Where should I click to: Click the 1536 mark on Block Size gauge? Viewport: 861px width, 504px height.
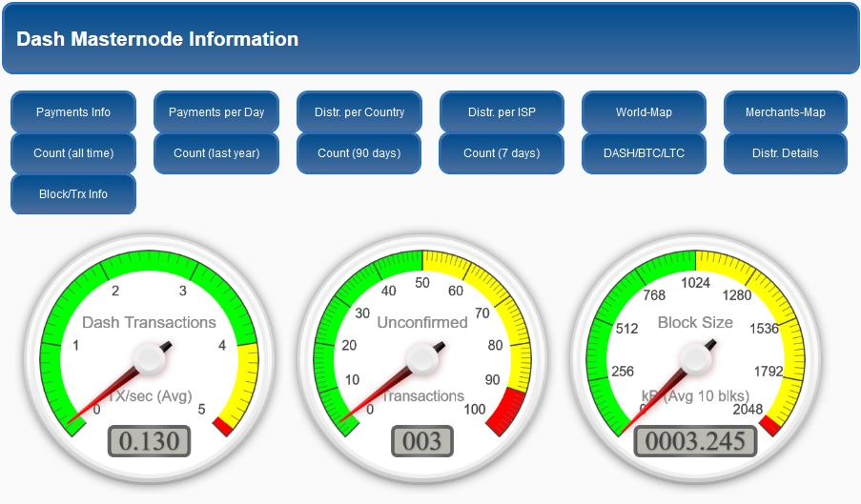(765, 329)
